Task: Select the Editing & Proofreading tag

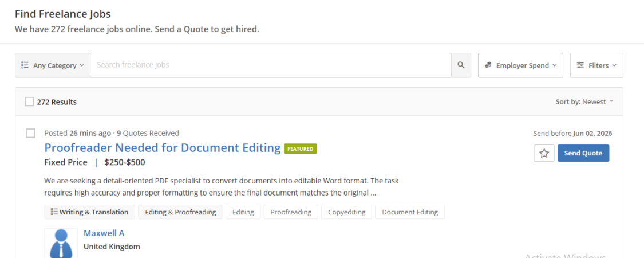Action: coord(180,212)
